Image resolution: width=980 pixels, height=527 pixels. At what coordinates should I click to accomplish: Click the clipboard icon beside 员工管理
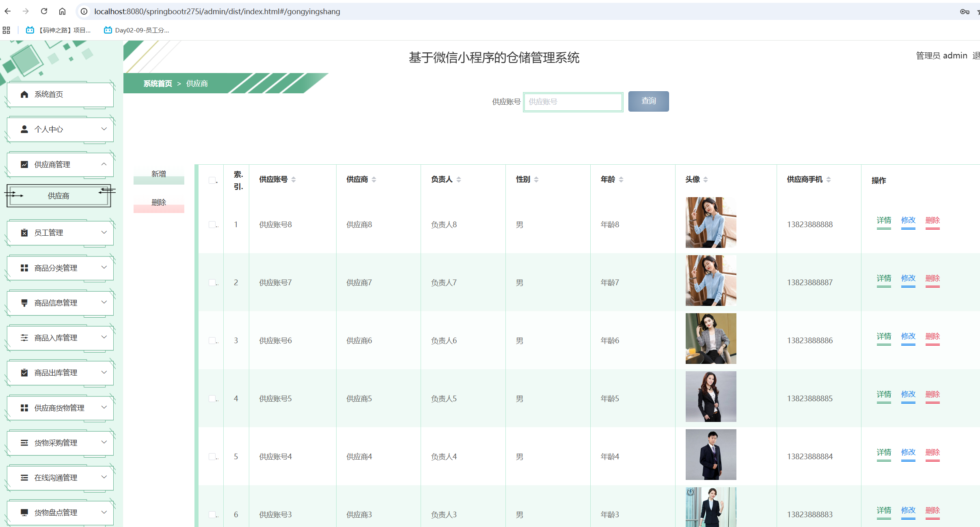24,233
